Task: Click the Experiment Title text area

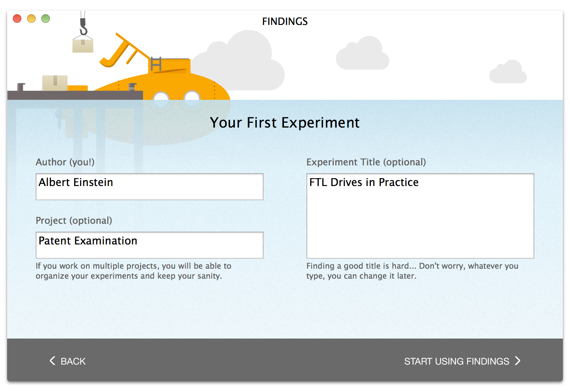Action: tap(420, 216)
